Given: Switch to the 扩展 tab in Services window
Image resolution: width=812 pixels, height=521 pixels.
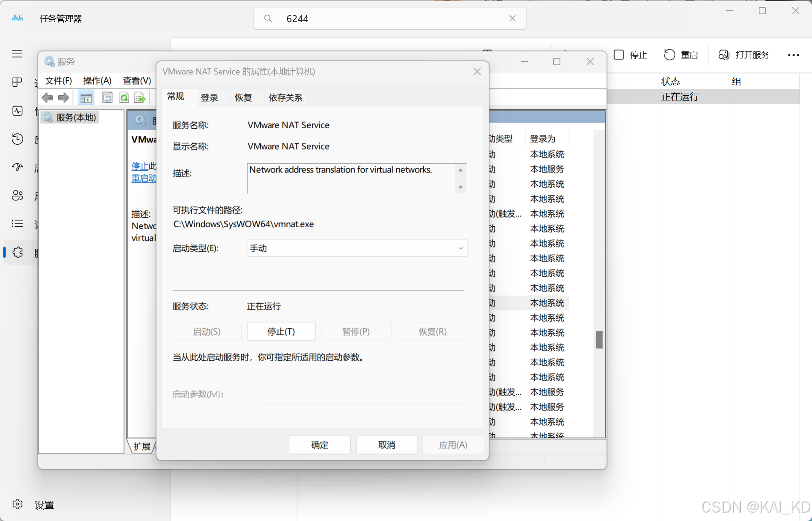Looking at the screenshot, I should click(142, 446).
